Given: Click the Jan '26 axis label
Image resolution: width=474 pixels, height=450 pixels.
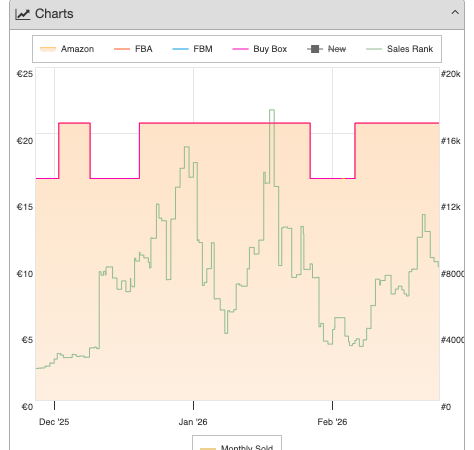Looking at the screenshot, I should (x=193, y=422).
